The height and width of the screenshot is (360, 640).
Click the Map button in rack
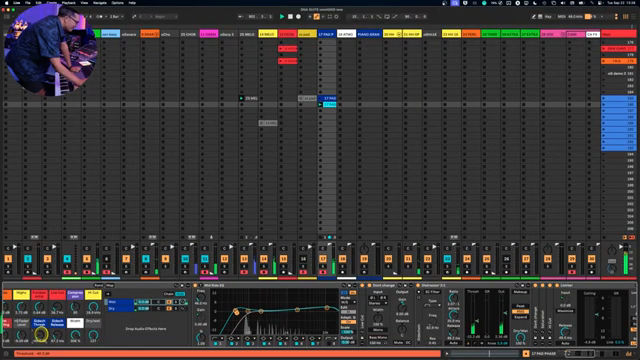110,286
